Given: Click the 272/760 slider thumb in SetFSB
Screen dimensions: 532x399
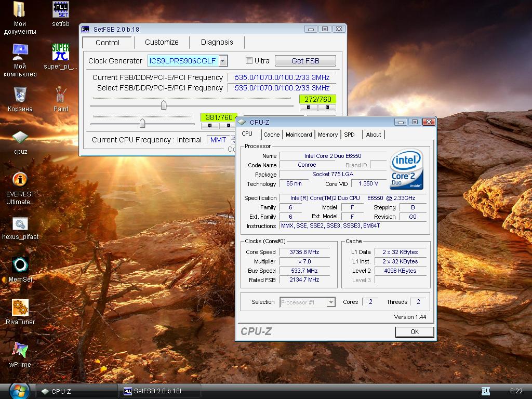Looking at the screenshot, I should (164, 105).
